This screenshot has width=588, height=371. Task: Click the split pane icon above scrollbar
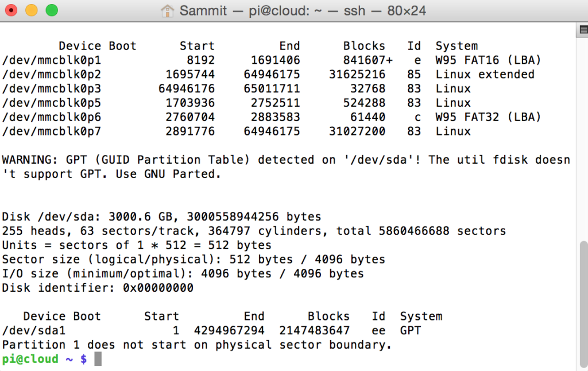[x=583, y=30]
